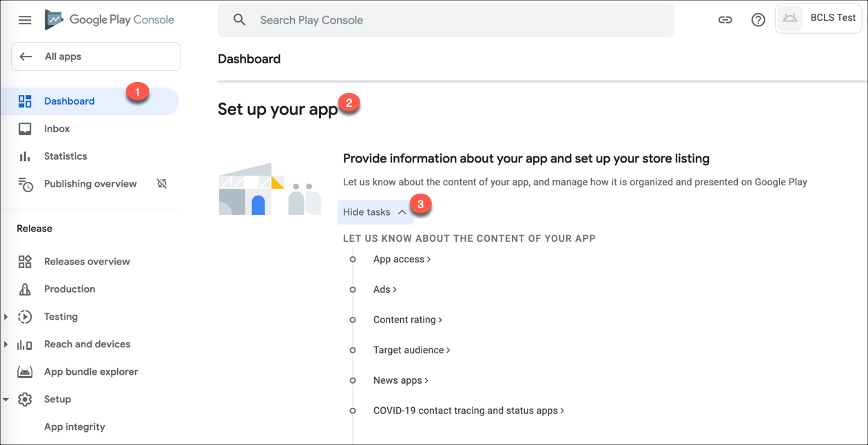
Task: Click the Inbox icon in sidebar
Action: pos(25,129)
